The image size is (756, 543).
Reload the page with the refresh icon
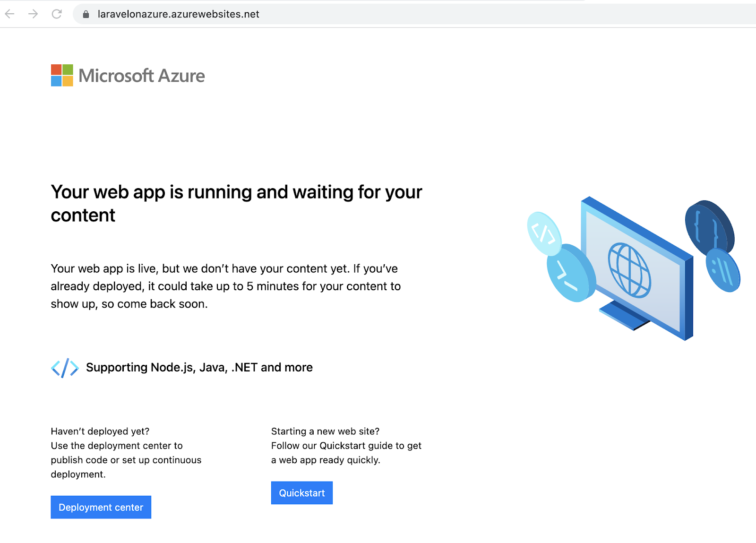click(57, 14)
